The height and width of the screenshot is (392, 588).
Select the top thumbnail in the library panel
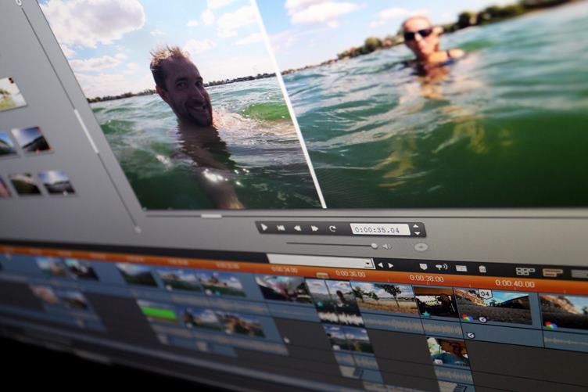tap(10, 93)
